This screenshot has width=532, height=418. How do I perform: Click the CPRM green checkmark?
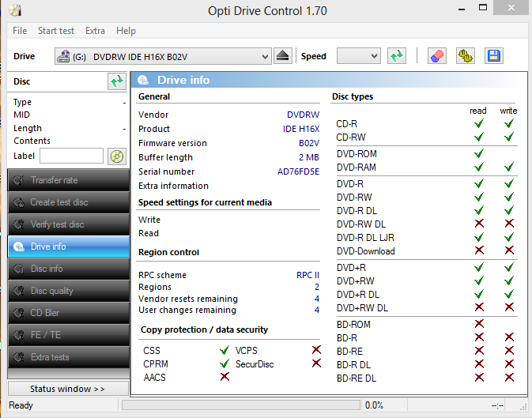224,363
